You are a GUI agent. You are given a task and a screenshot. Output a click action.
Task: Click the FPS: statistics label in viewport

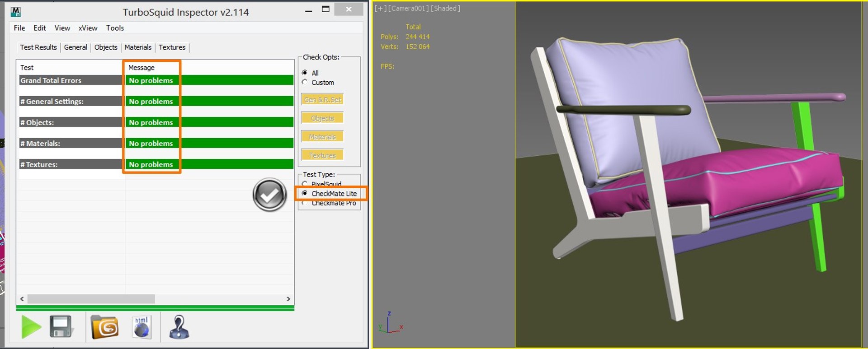coord(387,66)
